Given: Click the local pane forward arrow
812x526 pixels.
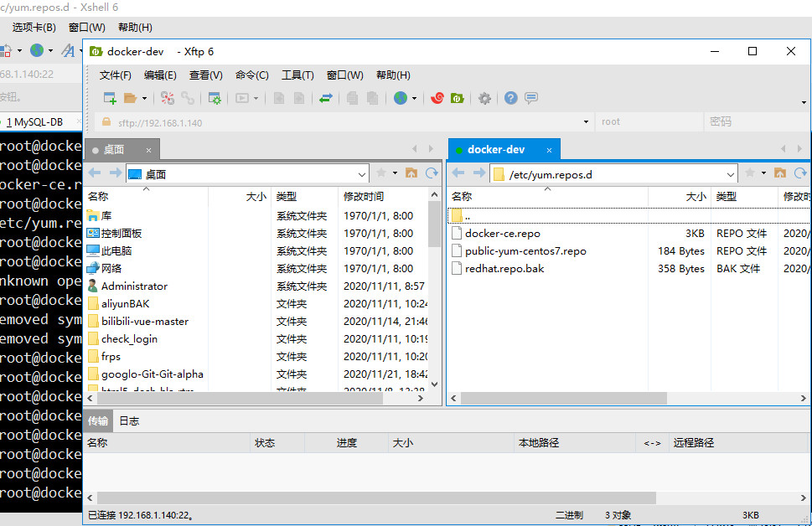Looking at the screenshot, I should point(116,173).
